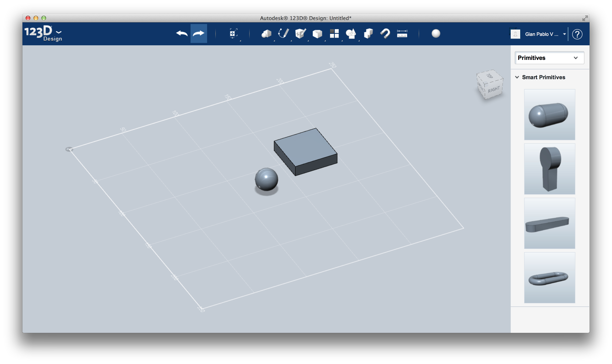Select the Snap magnet tool
Image resolution: width=612 pixels, height=364 pixels.
point(385,34)
